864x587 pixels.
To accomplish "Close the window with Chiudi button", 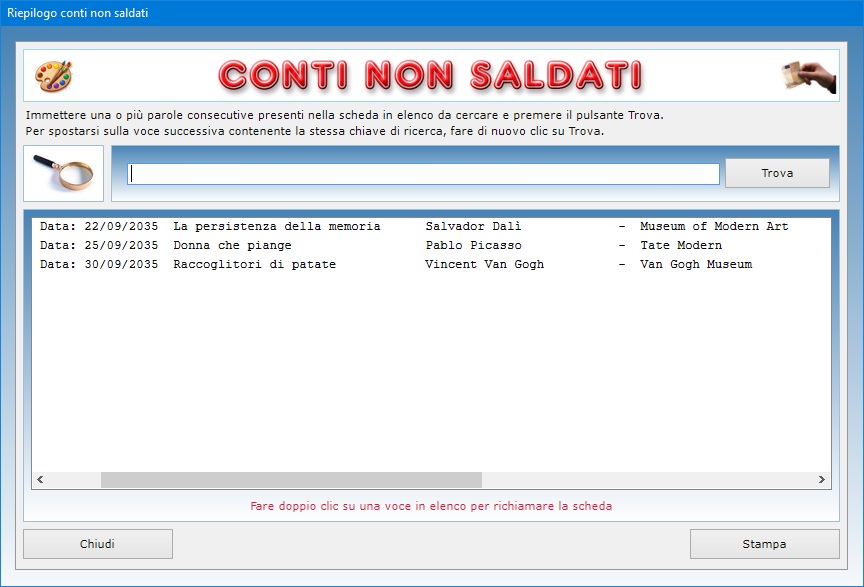I will (x=98, y=544).
